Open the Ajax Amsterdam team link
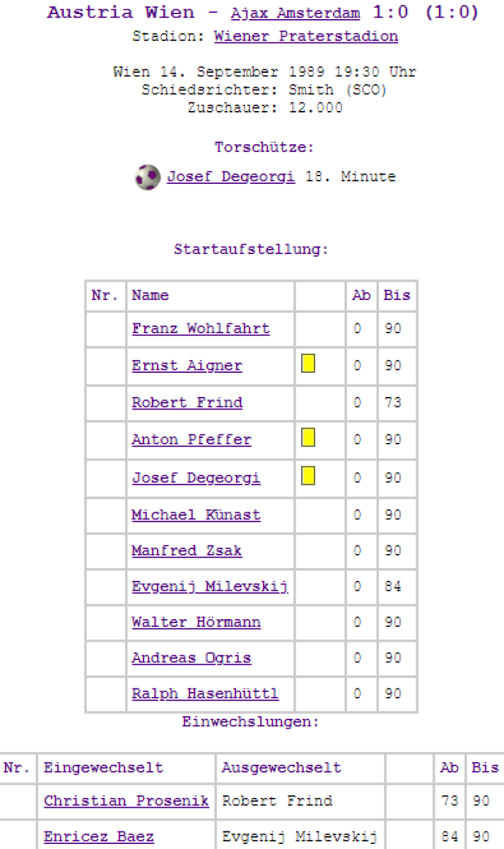 (x=295, y=14)
